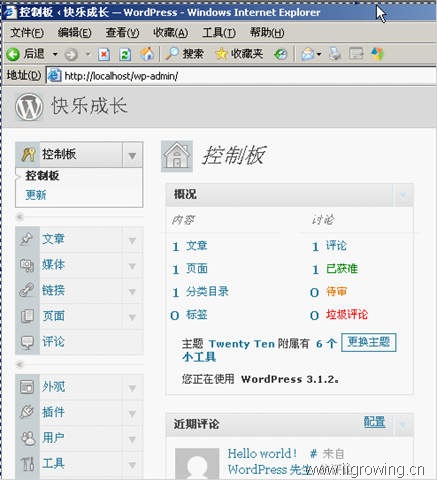Viewport: 437px width, 480px height.
Task: Click the page icon in address bar
Action: pyautogui.click(x=54, y=76)
